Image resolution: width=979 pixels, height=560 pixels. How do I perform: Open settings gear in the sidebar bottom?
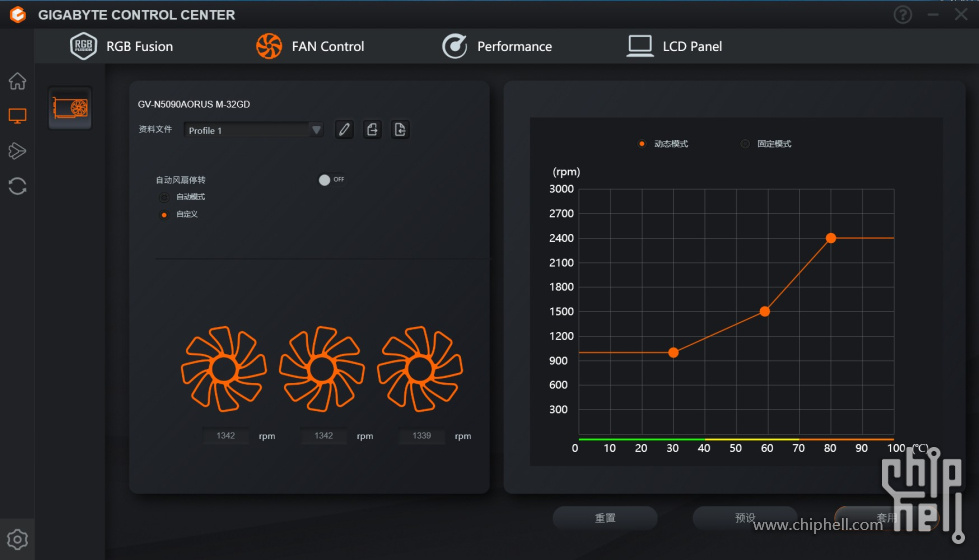click(17, 539)
